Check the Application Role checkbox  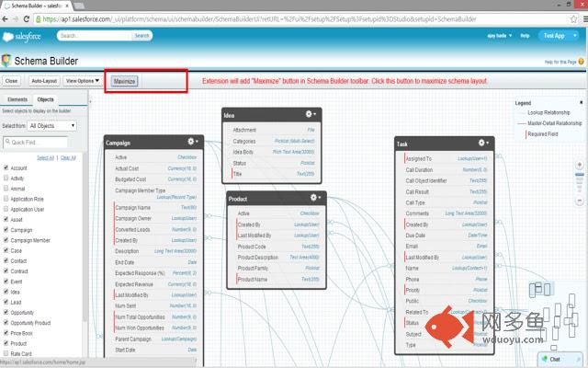coord(6,199)
